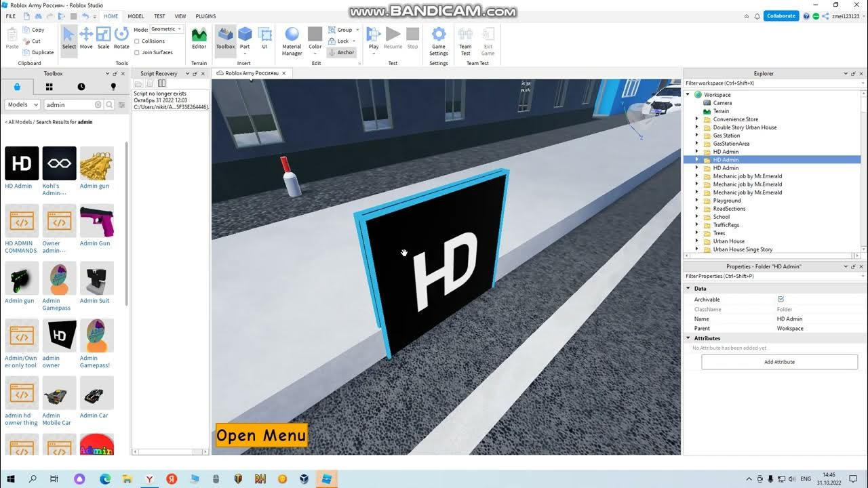Click the Duplicate button
Screen dimensions: 868x488
click(x=38, y=52)
